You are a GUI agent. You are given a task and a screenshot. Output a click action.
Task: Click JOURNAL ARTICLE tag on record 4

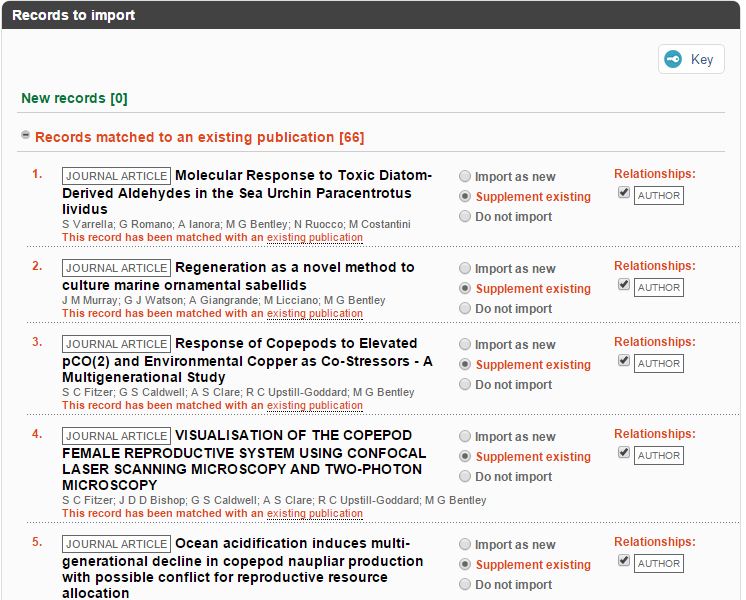point(116,436)
